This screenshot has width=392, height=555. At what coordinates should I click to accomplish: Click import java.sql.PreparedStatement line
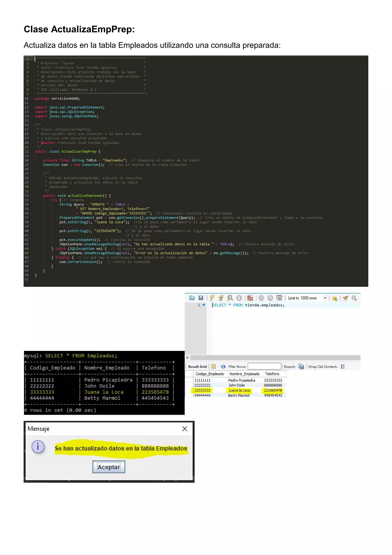(69, 107)
